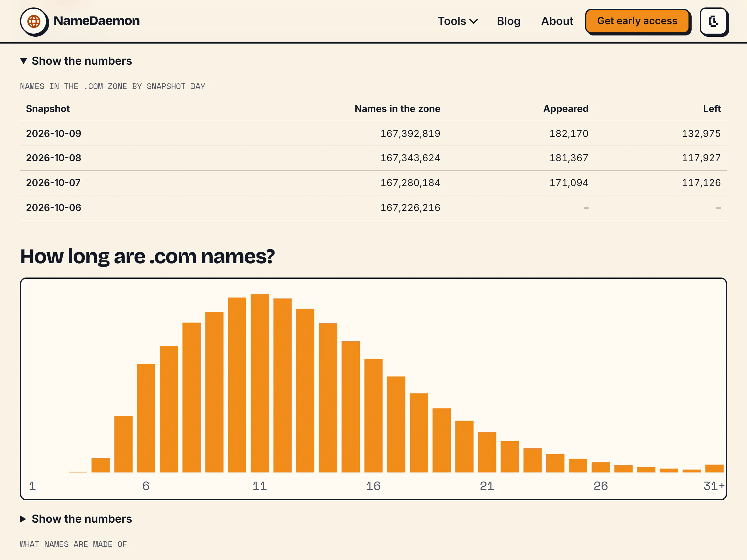
Task: Click the tallest bar at length 11
Action: (260, 383)
